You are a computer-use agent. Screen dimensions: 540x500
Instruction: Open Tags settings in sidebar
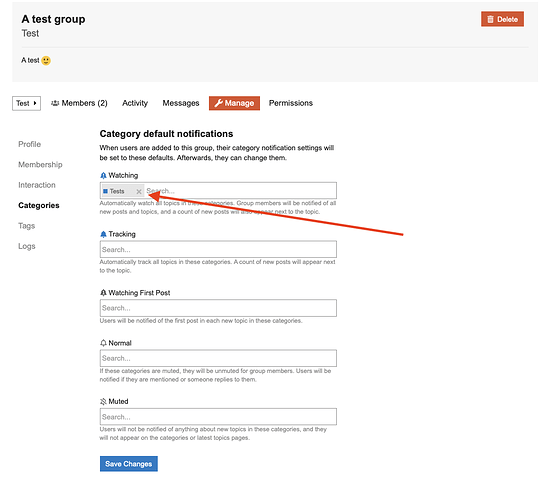tap(27, 226)
